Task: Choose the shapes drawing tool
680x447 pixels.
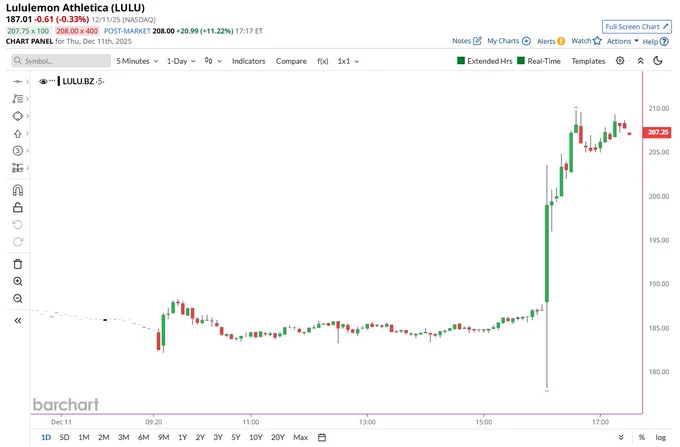Action: click(17, 116)
